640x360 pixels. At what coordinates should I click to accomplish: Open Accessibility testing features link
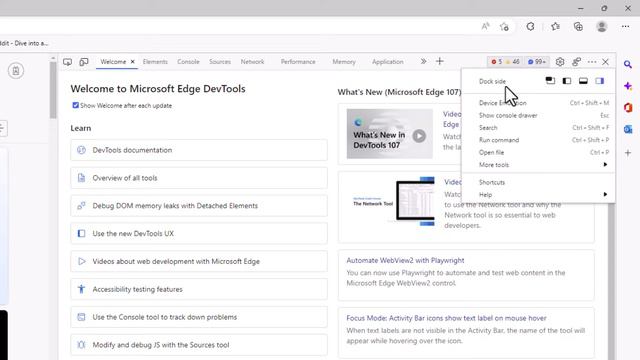point(199,289)
